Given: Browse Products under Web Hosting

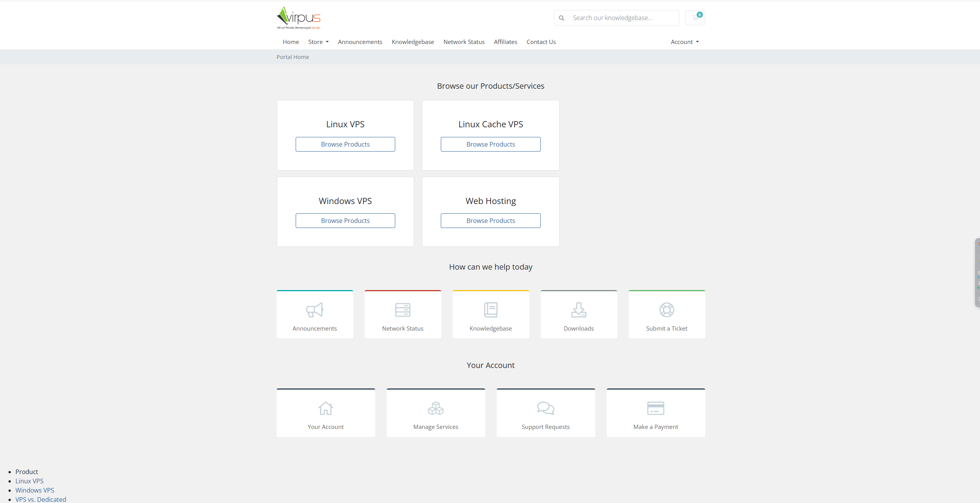Looking at the screenshot, I should pyautogui.click(x=491, y=221).
